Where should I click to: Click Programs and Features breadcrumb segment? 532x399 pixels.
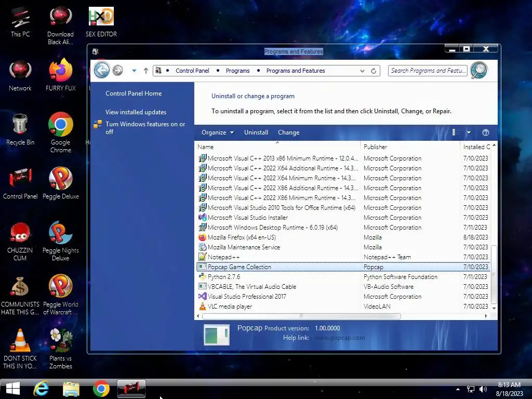point(296,71)
